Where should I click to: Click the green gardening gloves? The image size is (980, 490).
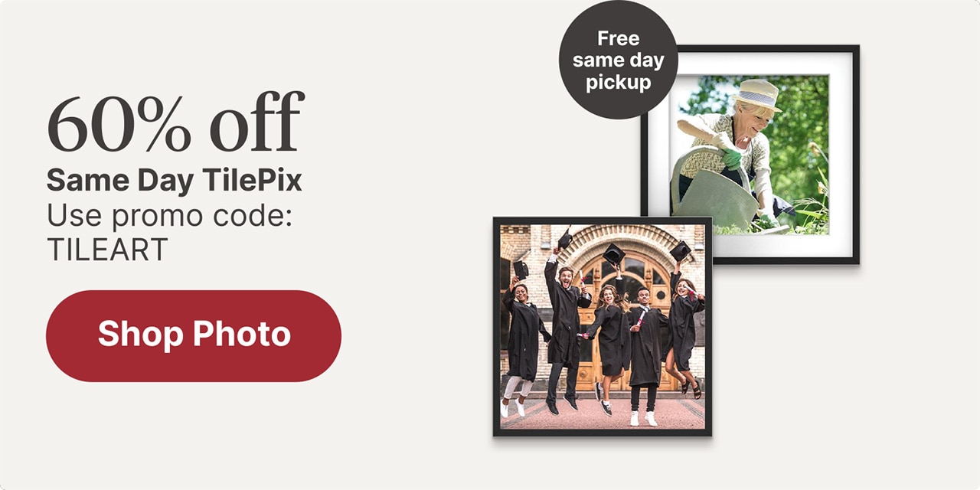pos(732,158)
